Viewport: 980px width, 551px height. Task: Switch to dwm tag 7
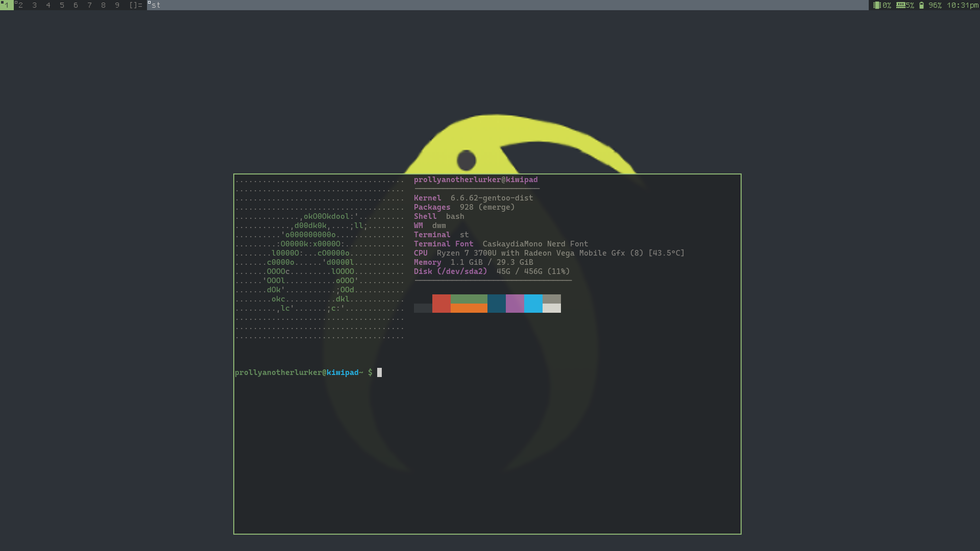pos(90,5)
